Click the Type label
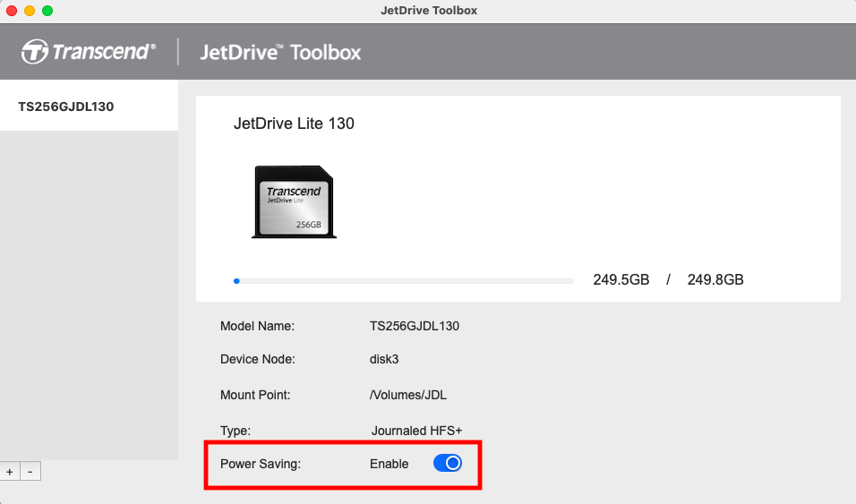 (235, 431)
